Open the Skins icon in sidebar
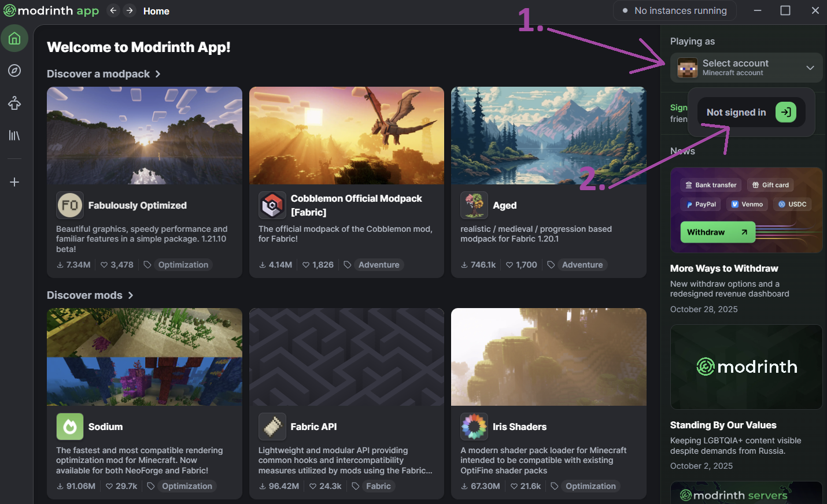827x504 pixels. point(14,103)
